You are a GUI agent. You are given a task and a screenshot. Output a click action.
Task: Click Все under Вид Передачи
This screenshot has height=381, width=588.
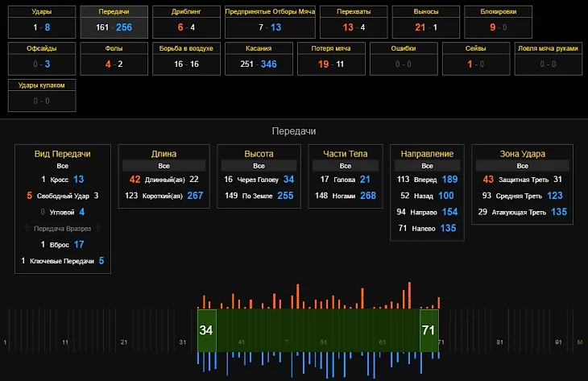[62, 165]
